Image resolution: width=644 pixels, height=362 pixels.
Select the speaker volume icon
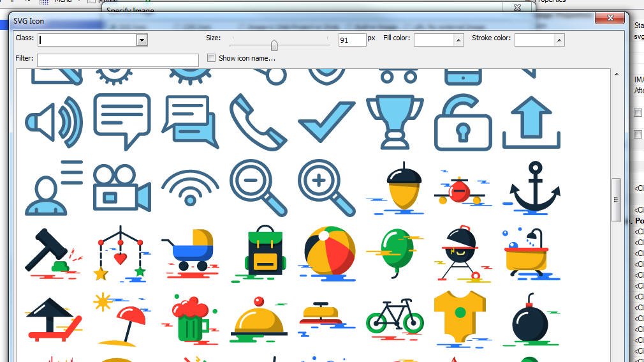(x=54, y=122)
